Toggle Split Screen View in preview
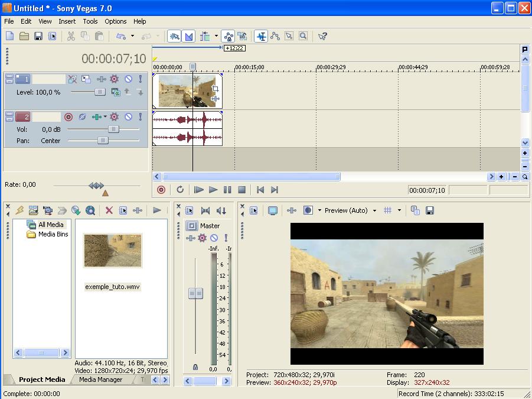The width and height of the screenshot is (532, 399). click(x=308, y=210)
